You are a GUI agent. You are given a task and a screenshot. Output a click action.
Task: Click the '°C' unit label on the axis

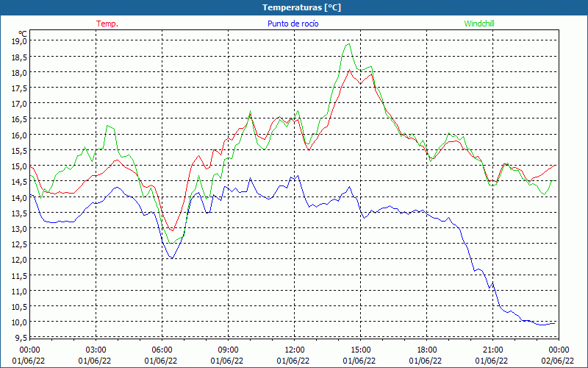[x=23, y=34]
